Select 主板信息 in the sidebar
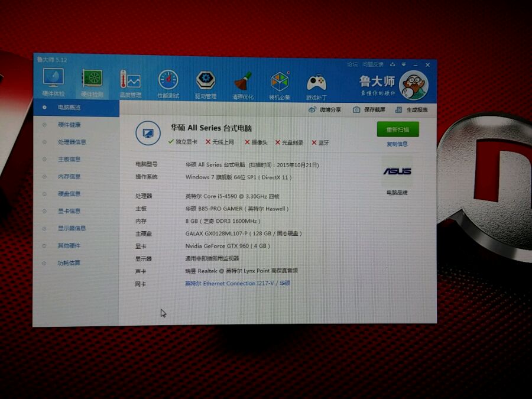 (69, 159)
